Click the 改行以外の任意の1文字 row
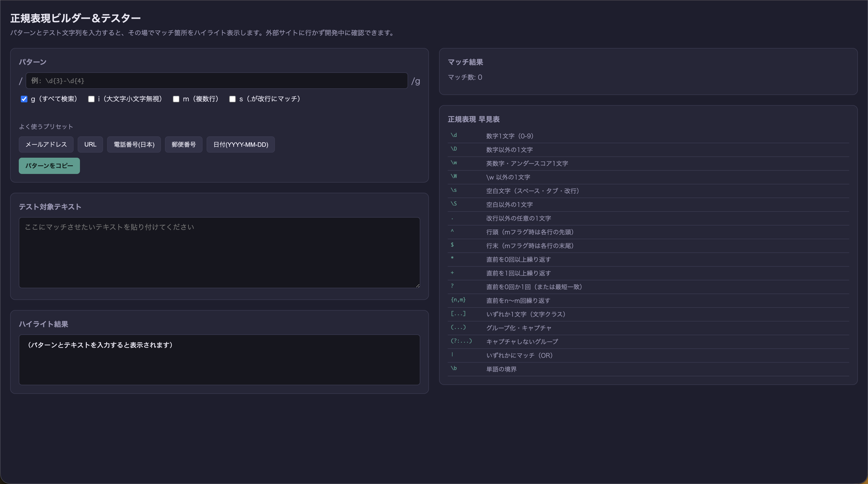Screen dimensions: 868x484 click(648, 218)
